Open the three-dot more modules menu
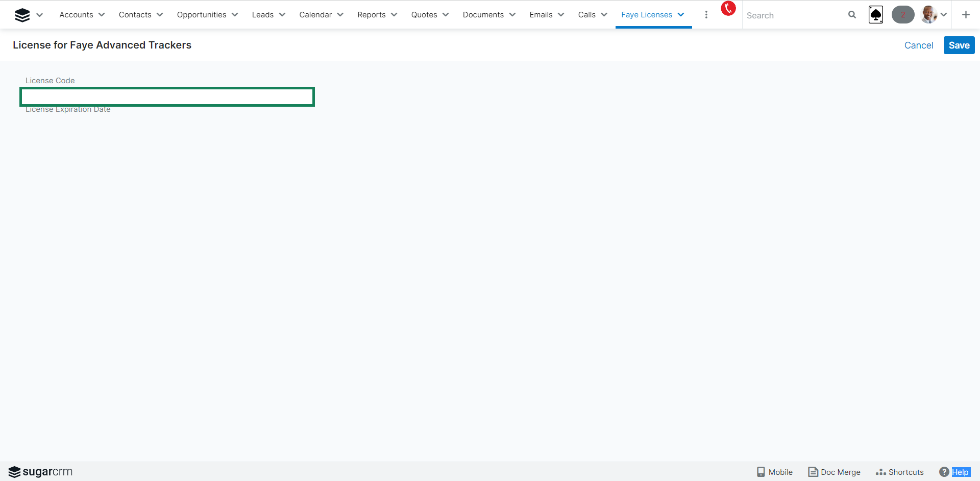The image size is (980, 481). (x=706, y=15)
